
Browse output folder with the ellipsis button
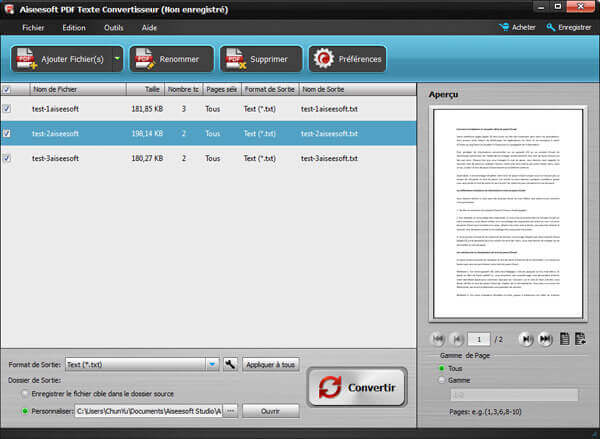[x=230, y=411]
